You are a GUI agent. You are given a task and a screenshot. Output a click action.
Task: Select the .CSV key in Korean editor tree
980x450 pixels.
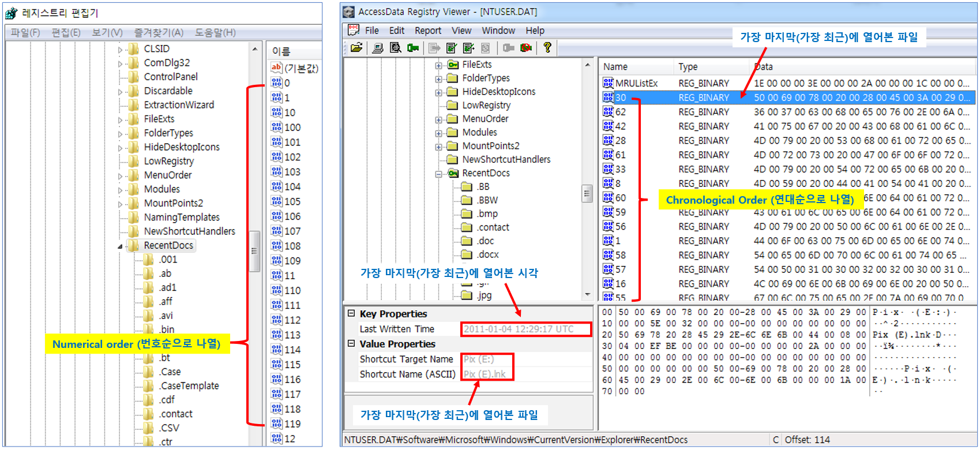click(x=169, y=427)
